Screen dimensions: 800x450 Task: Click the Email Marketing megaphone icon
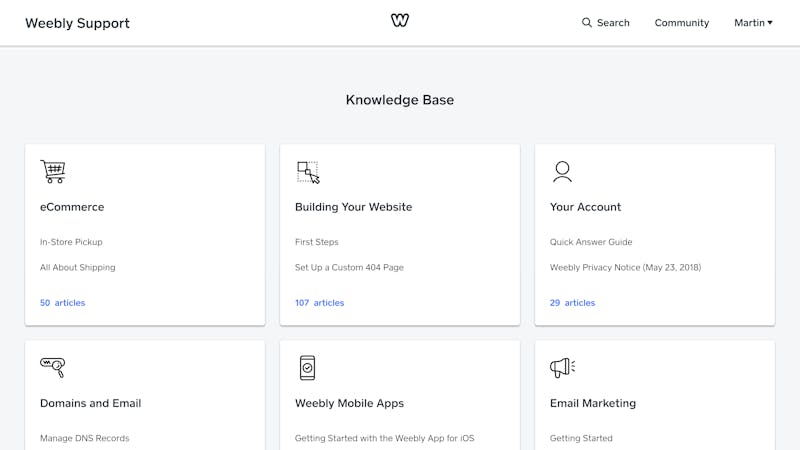coord(563,367)
